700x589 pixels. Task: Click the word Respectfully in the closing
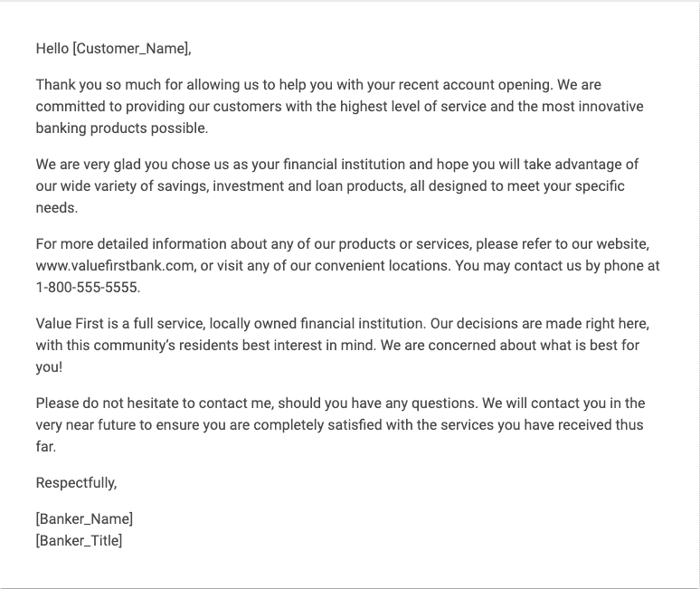(x=75, y=483)
